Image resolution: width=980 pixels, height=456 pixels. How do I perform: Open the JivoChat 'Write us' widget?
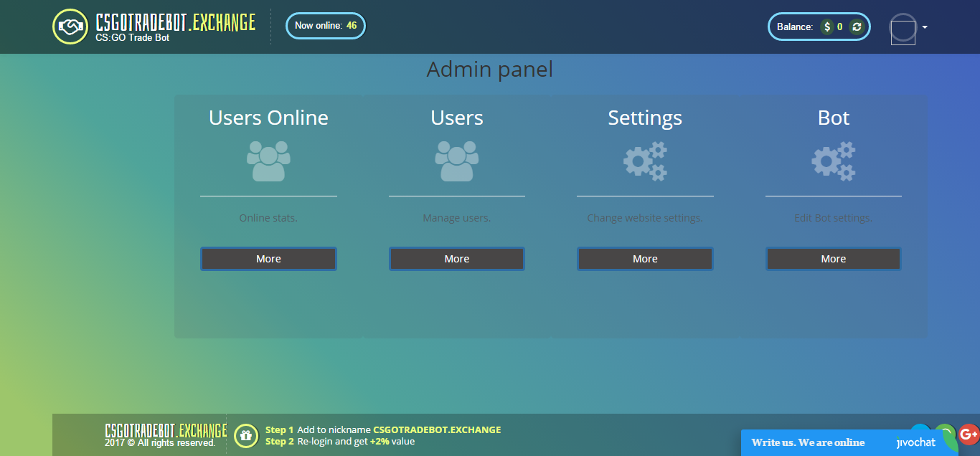(x=849, y=442)
